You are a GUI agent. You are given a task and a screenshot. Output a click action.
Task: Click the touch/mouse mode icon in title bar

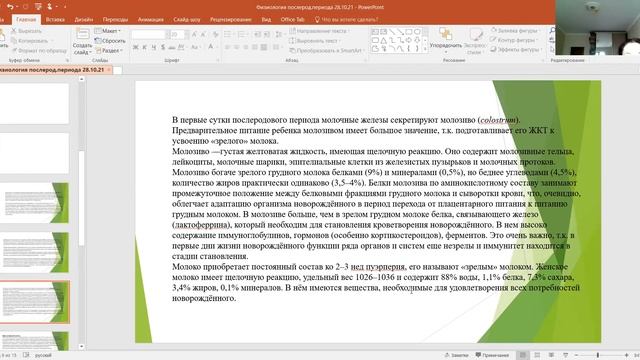pyautogui.click(x=50, y=7)
